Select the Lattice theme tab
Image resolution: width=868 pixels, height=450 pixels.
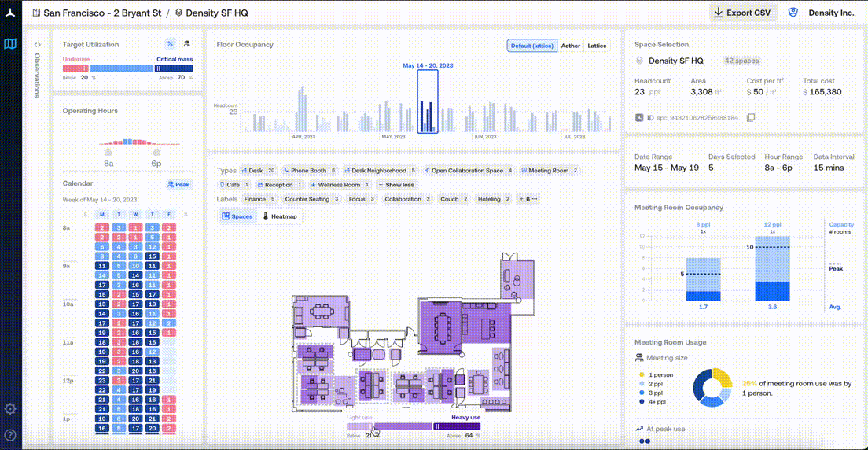[597, 46]
